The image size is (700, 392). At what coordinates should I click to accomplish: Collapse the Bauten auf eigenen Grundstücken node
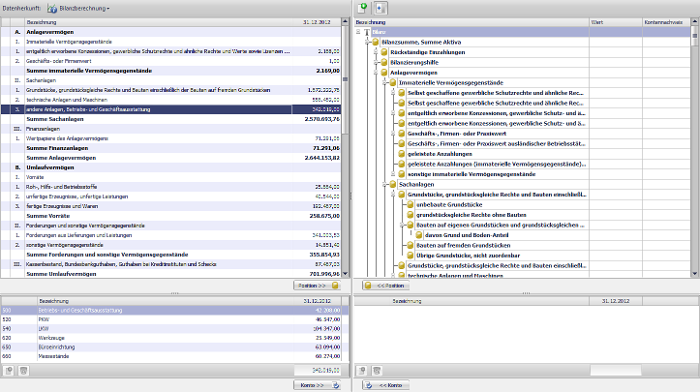coord(402,225)
